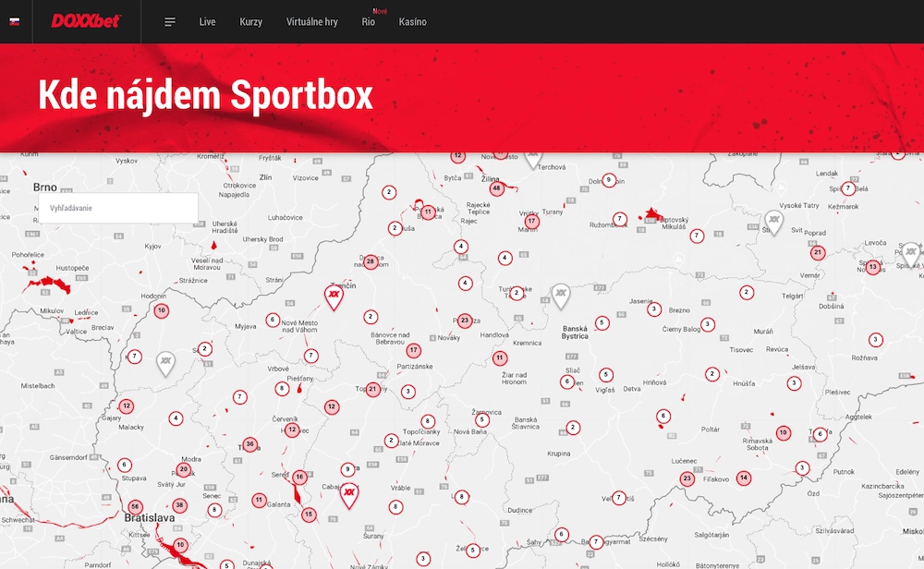Open cluster 10 below Hodonín
The height and width of the screenshot is (569, 924).
point(162,310)
